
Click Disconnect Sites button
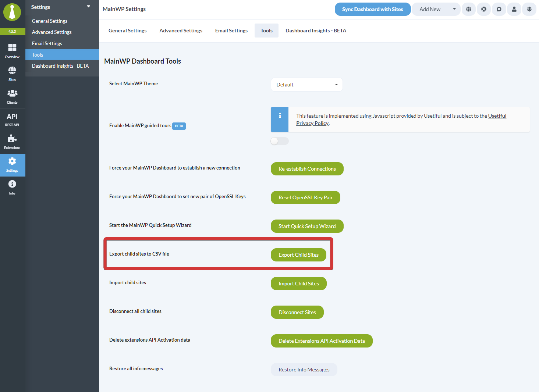coord(297,312)
